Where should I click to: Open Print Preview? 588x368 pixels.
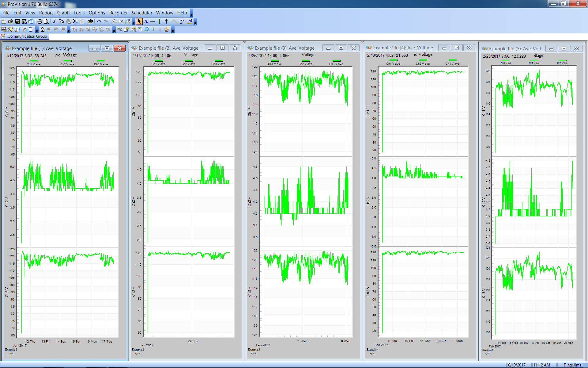pyautogui.click(x=46, y=21)
